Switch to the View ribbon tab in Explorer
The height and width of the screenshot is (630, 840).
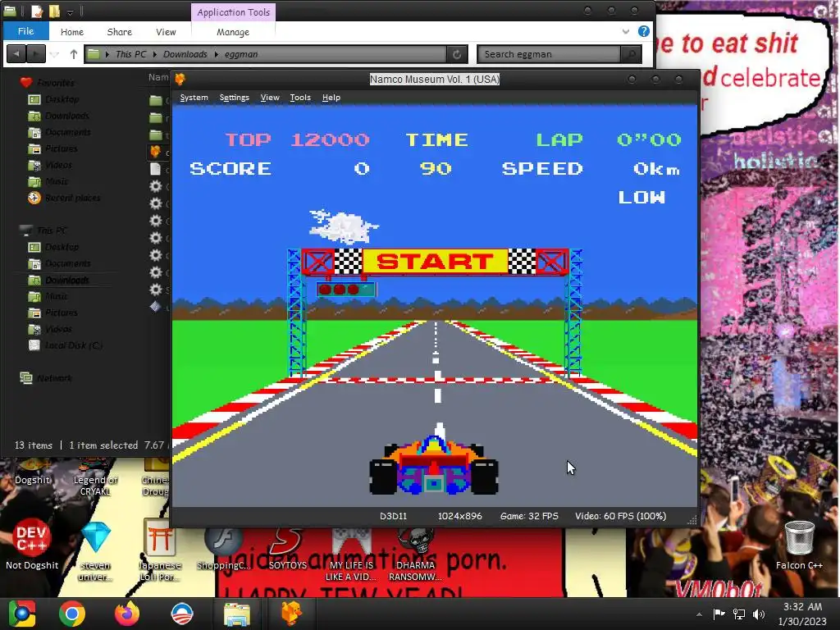166,32
